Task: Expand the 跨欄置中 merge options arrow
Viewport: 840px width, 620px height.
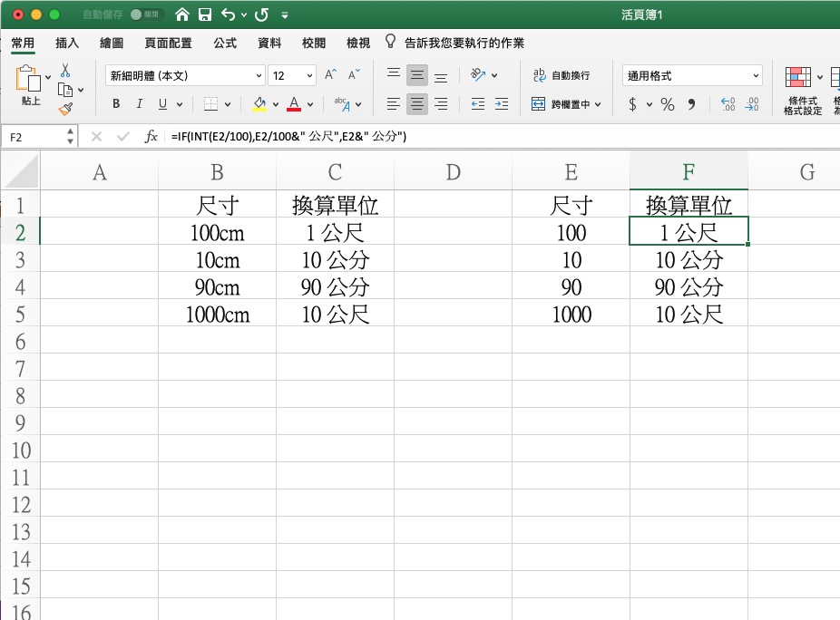Action: [598, 105]
